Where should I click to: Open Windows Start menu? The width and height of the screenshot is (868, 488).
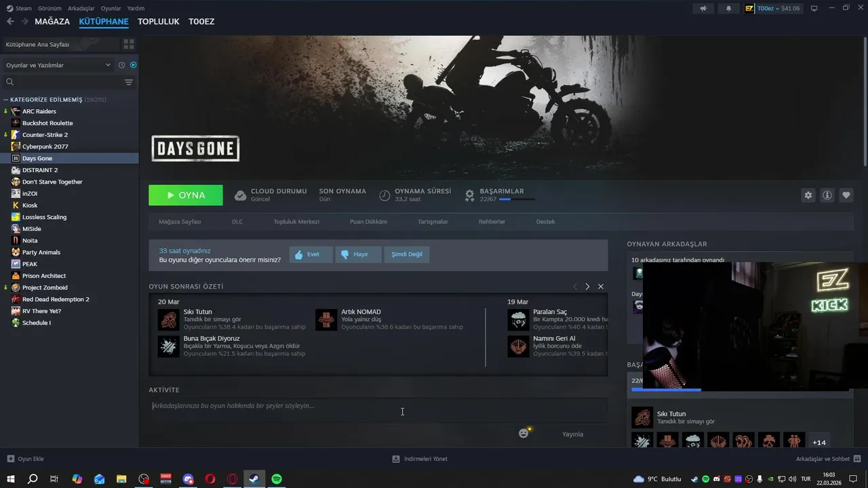[10, 479]
